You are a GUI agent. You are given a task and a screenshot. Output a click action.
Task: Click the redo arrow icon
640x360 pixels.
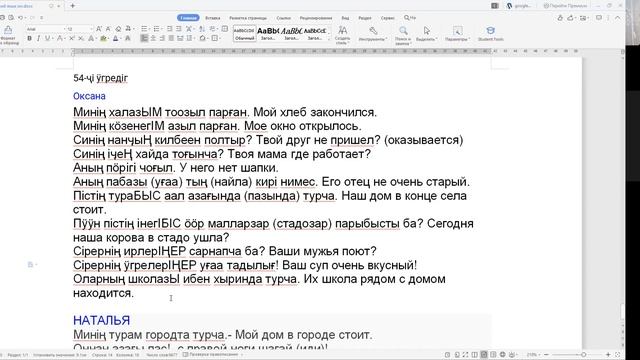coord(32,18)
